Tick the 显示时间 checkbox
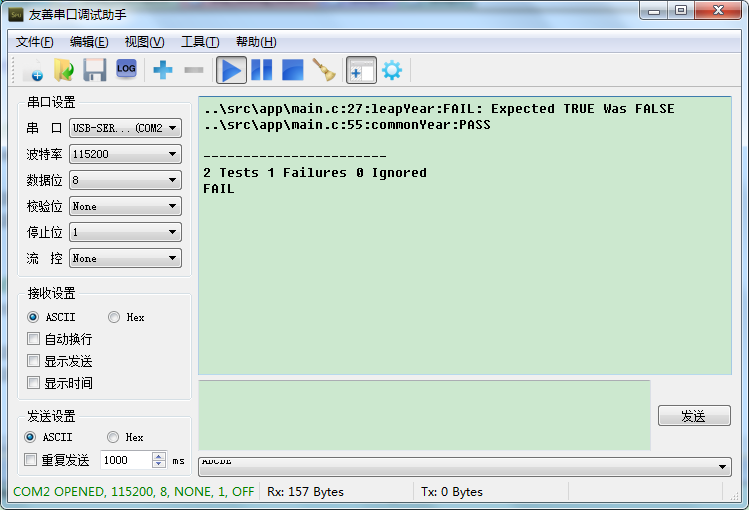 pos(33,383)
